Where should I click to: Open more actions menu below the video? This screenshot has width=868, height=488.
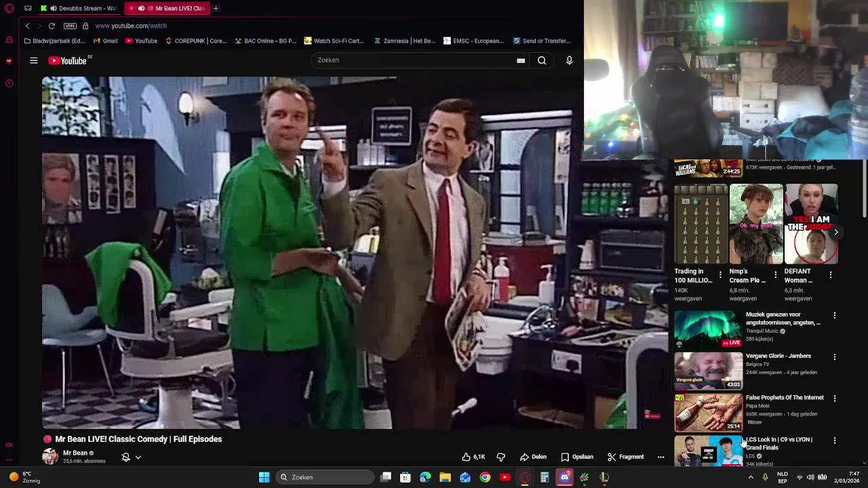[x=660, y=457]
